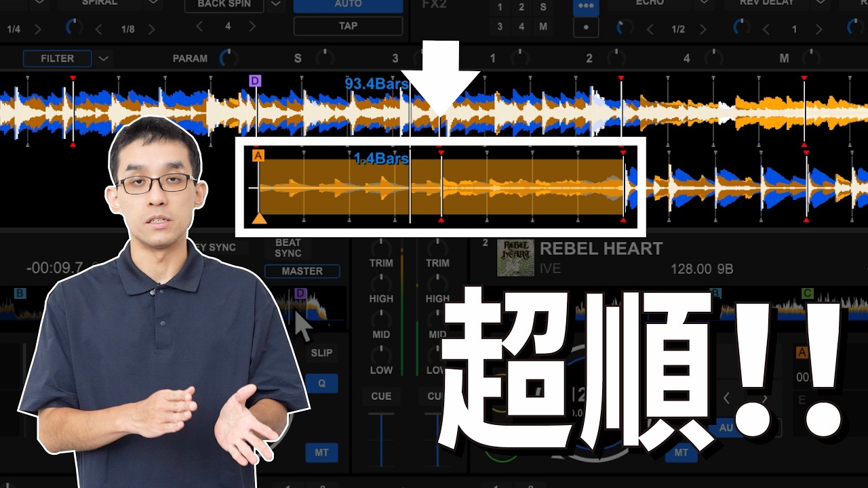Click green marker C on deck 2 overview waveform
The image size is (868, 488).
[807, 293]
